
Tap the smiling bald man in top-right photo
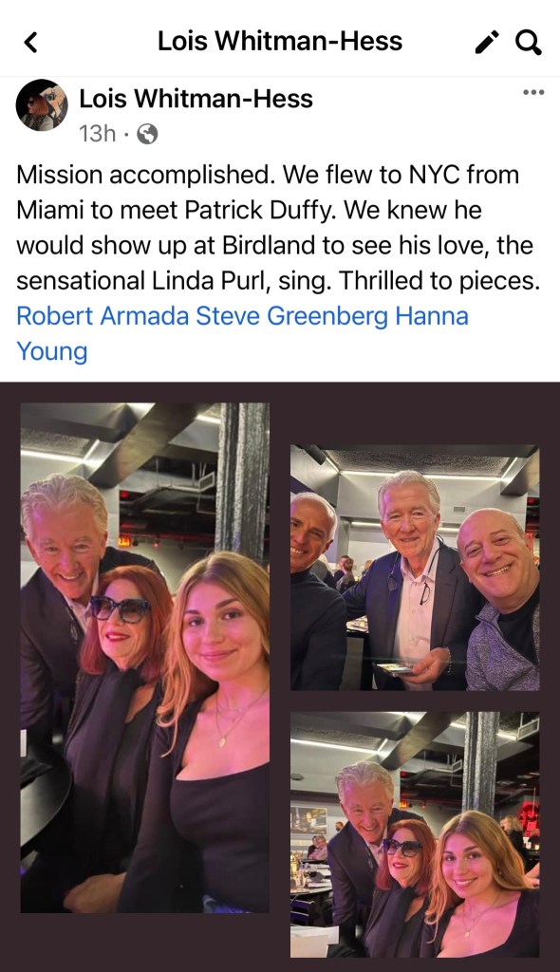(501, 598)
